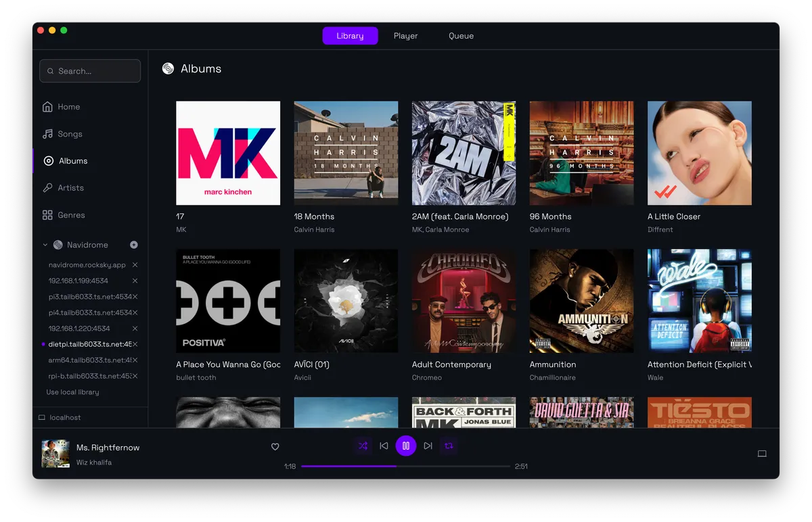This screenshot has height=522, width=812.
Task: Click artist name Chamillionaire
Action: coord(552,377)
